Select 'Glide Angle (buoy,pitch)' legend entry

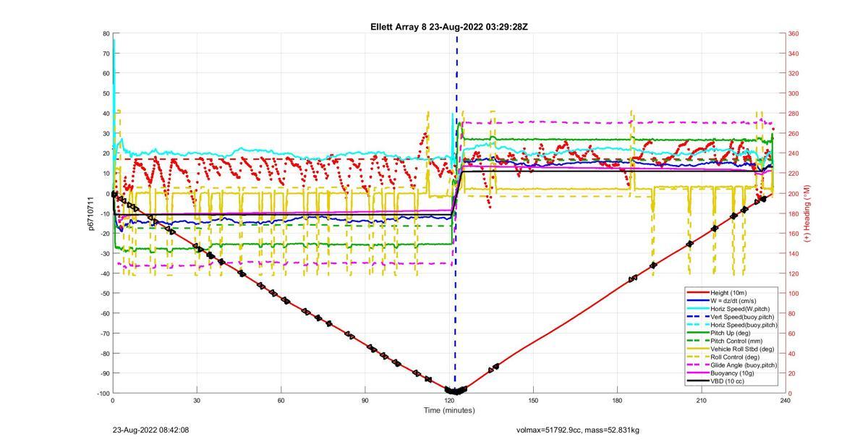click(x=744, y=365)
